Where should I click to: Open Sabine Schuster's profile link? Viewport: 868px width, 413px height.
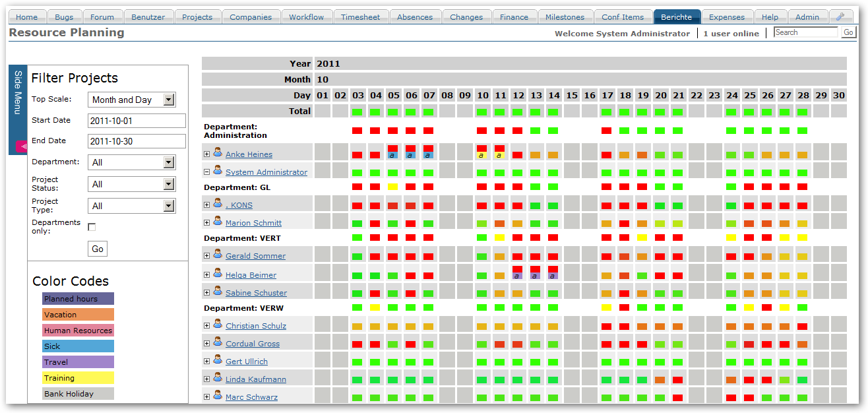pyautogui.click(x=256, y=292)
